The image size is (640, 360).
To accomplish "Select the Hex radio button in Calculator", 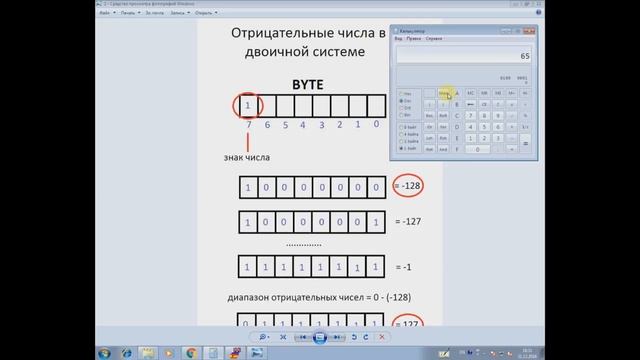I will point(405,94).
